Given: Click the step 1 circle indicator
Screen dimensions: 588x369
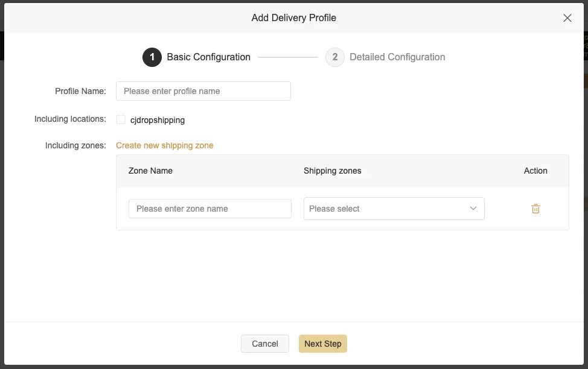Looking at the screenshot, I should coord(152,57).
